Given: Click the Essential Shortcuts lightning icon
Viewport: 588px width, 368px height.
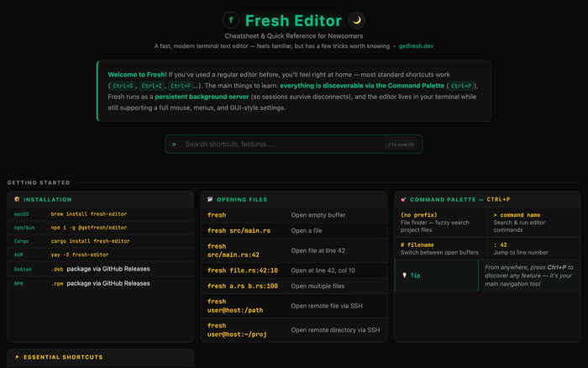Looking at the screenshot, I should [x=17, y=357].
